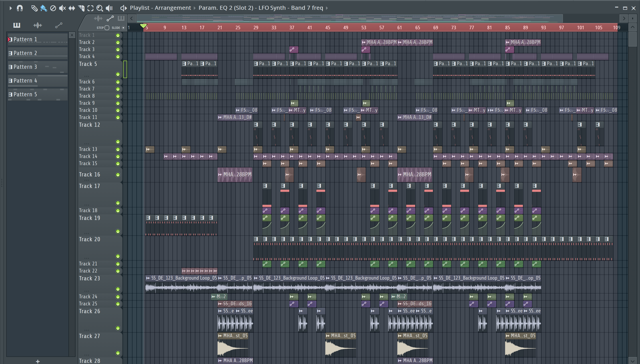Select the automation clip on Track 3 at bar 37
The image size is (640, 364).
point(294,49)
